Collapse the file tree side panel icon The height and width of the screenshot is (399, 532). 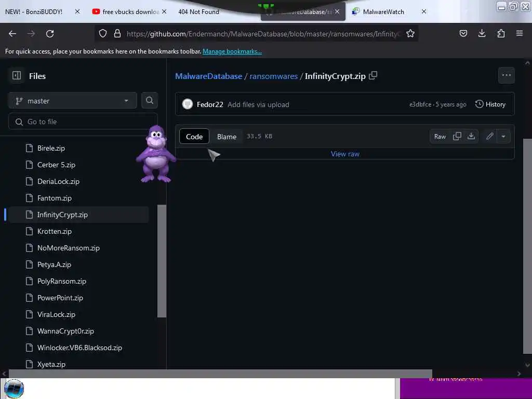tap(17, 76)
